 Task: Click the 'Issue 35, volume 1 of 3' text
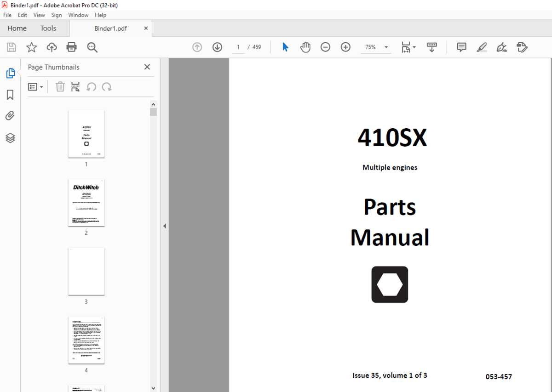[390, 375]
